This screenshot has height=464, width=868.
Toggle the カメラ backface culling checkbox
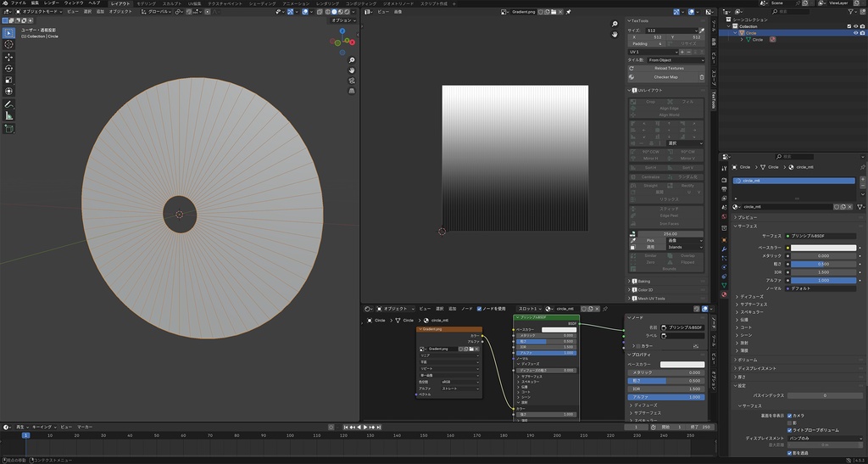pos(789,416)
